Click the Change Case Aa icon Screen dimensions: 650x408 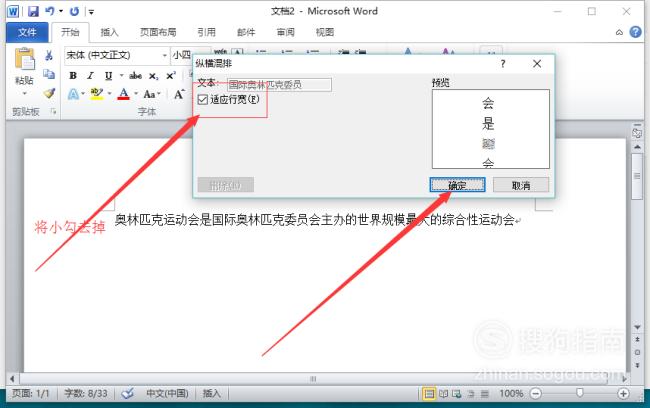pyautogui.click(x=149, y=95)
